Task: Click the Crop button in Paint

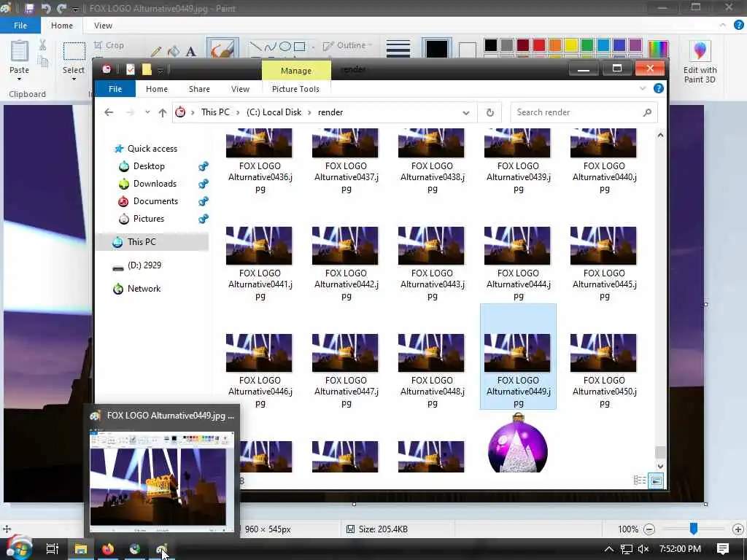Action: [109, 45]
